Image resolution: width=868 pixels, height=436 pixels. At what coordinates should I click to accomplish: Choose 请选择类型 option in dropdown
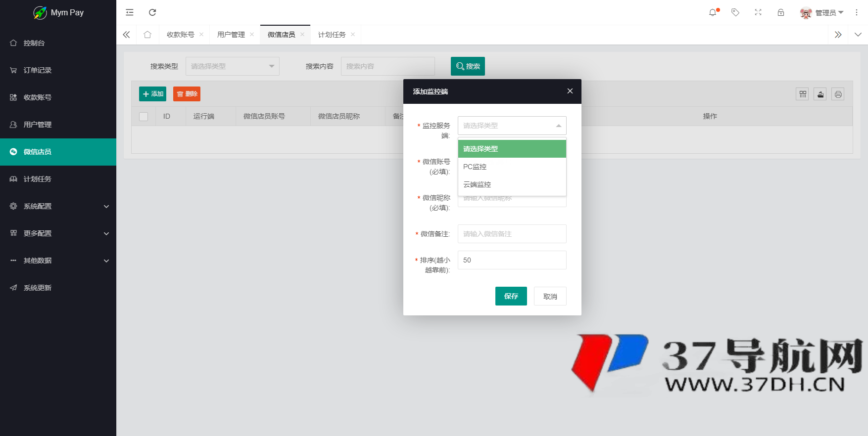(512, 149)
